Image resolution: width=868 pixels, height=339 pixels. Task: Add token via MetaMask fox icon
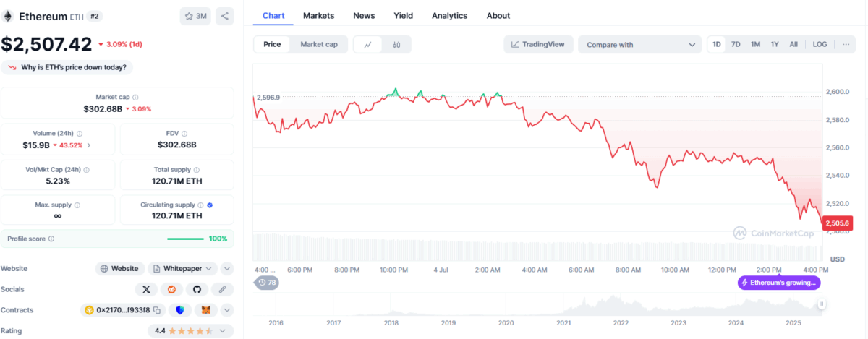pyautogui.click(x=206, y=310)
